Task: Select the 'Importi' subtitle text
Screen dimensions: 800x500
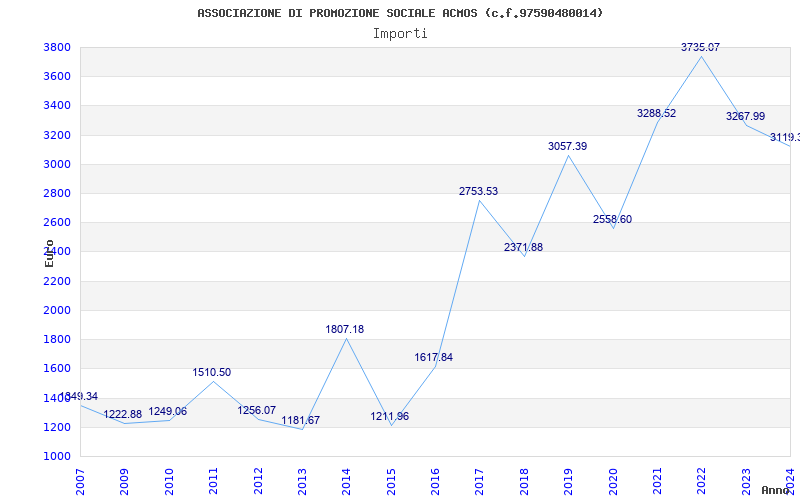Action: pyautogui.click(x=400, y=34)
